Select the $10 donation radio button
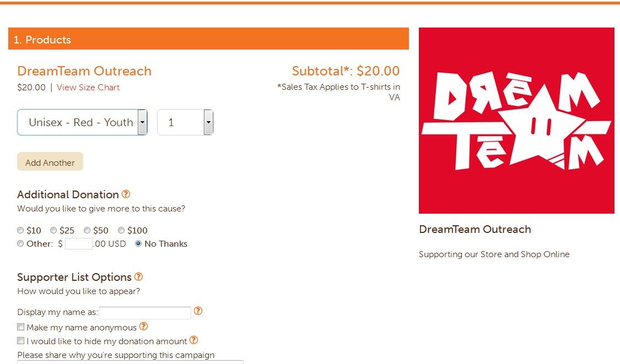This screenshot has height=364, width=620. [x=20, y=230]
